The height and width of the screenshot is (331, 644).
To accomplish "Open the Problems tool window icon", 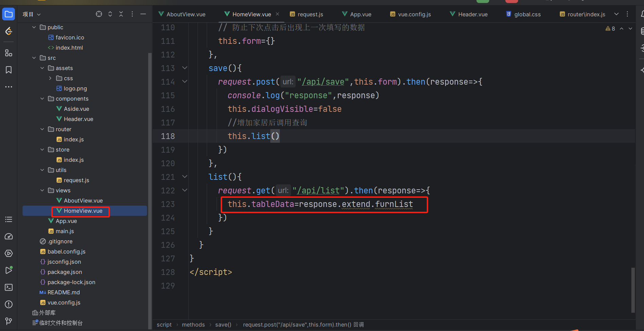I will tap(9, 304).
